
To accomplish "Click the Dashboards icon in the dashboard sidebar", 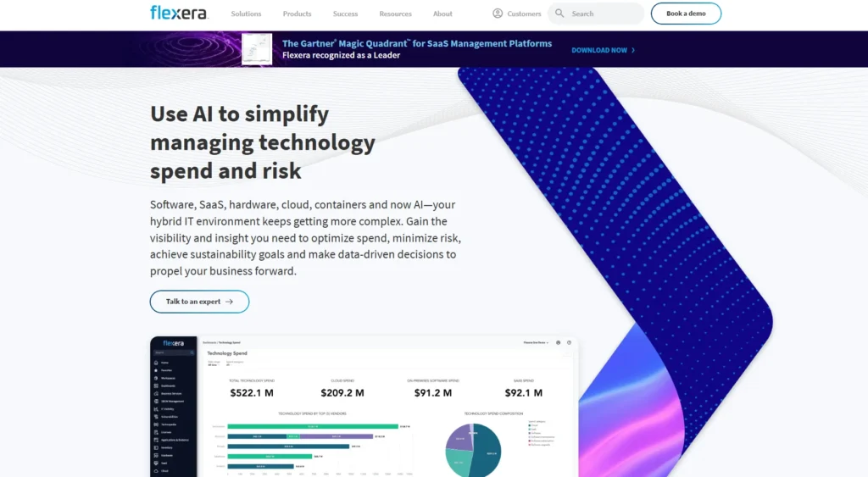I will [x=156, y=385].
